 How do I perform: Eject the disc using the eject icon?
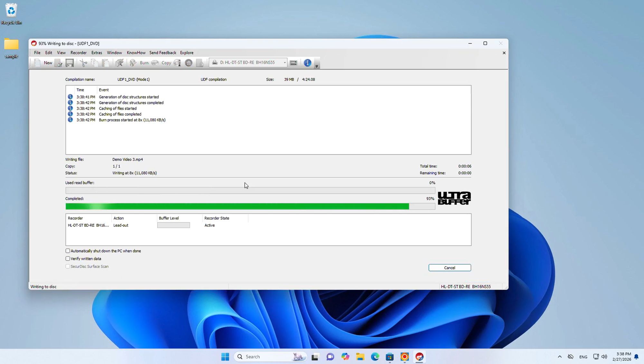pos(189,63)
